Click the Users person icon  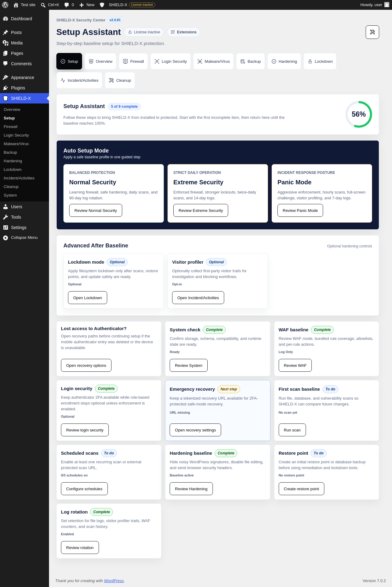tap(6, 207)
